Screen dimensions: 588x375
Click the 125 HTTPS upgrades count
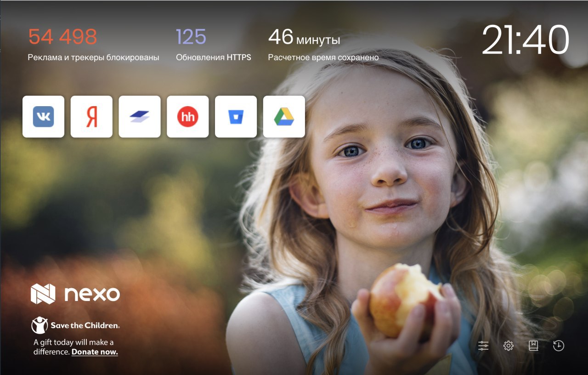191,37
